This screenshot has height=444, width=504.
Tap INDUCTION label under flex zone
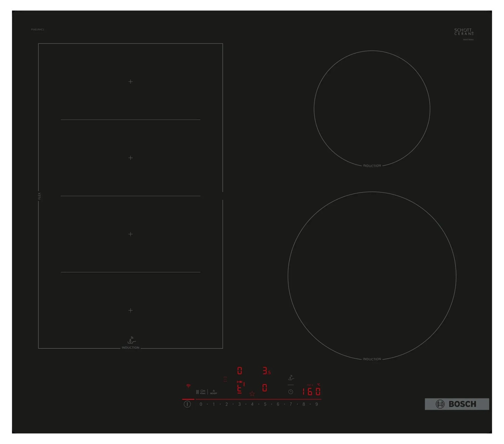[x=130, y=348]
